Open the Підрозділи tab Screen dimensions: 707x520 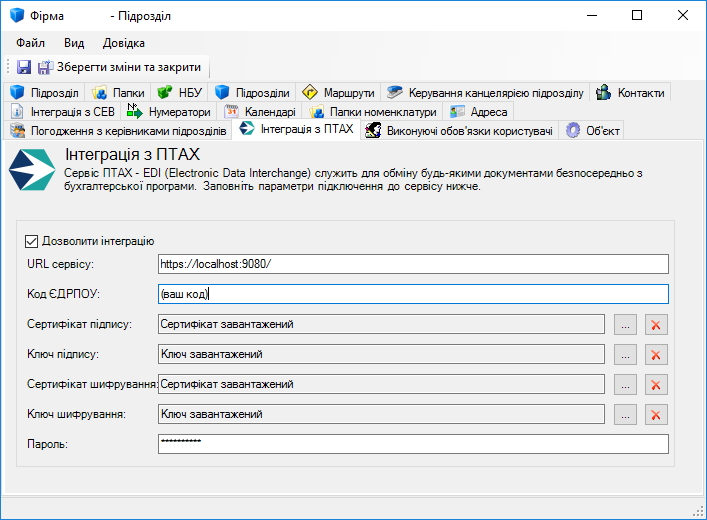pos(252,92)
